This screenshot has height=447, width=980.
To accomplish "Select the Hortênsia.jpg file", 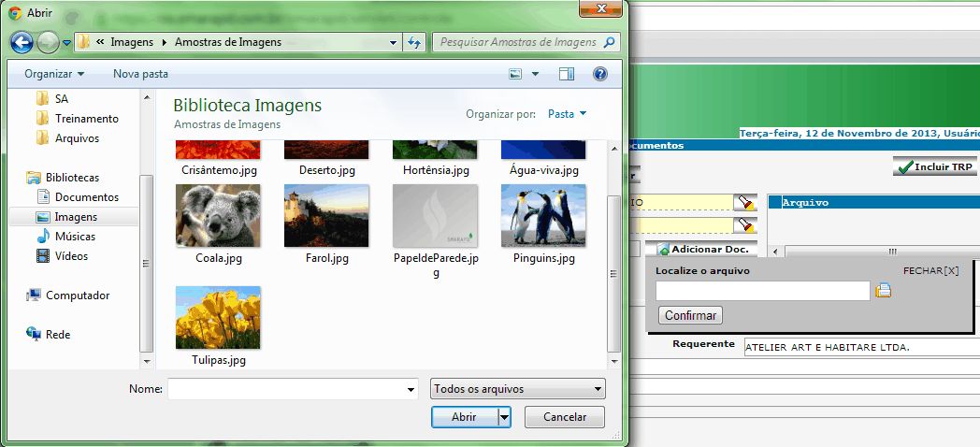I will click(436, 158).
